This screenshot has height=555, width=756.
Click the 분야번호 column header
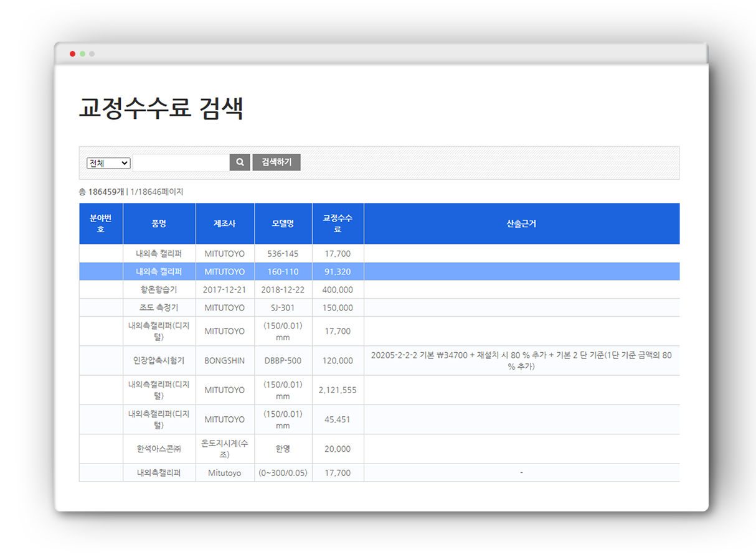pyautogui.click(x=101, y=223)
